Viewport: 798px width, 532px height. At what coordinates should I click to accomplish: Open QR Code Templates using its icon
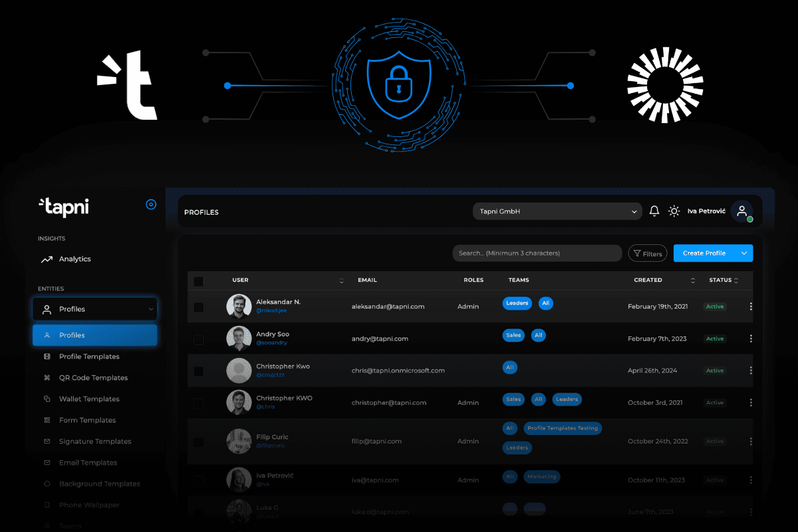click(x=47, y=377)
